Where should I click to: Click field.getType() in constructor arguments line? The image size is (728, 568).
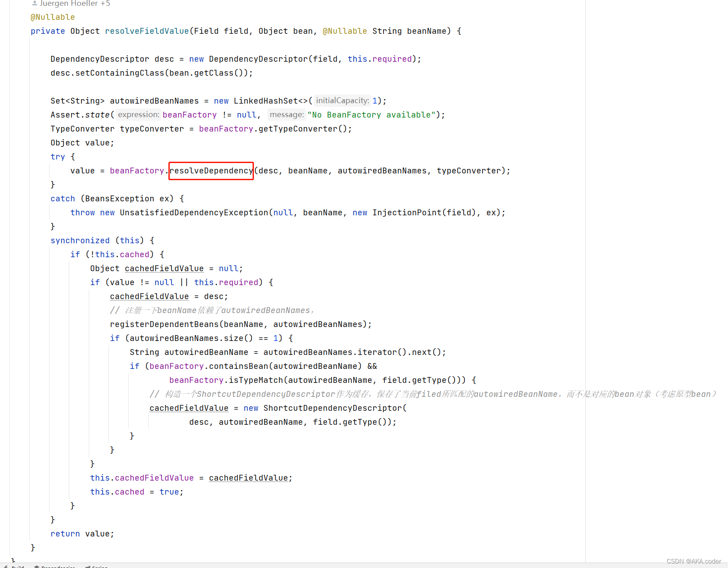pyautogui.click(x=353, y=422)
